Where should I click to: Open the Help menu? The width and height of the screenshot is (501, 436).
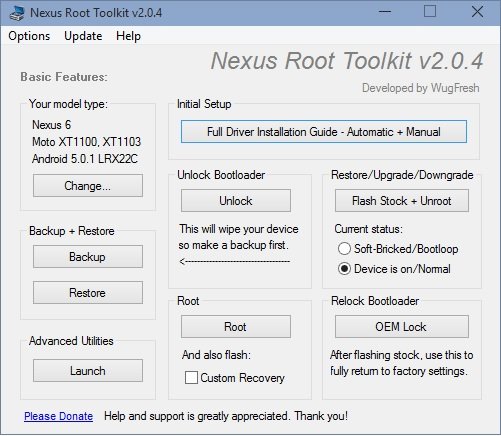click(128, 36)
